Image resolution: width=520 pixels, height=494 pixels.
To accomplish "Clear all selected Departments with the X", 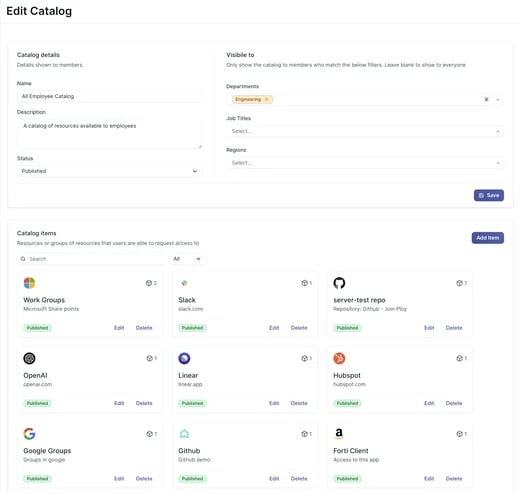I will pos(486,99).
